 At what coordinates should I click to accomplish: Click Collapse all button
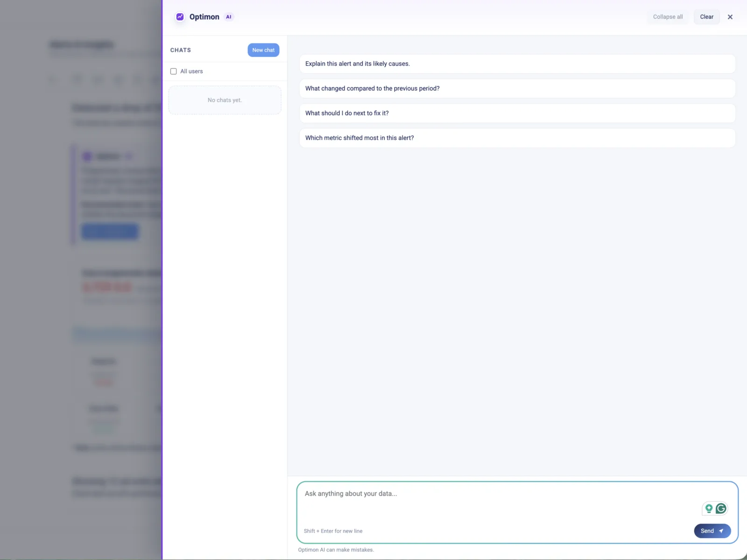tap(668, 17)
